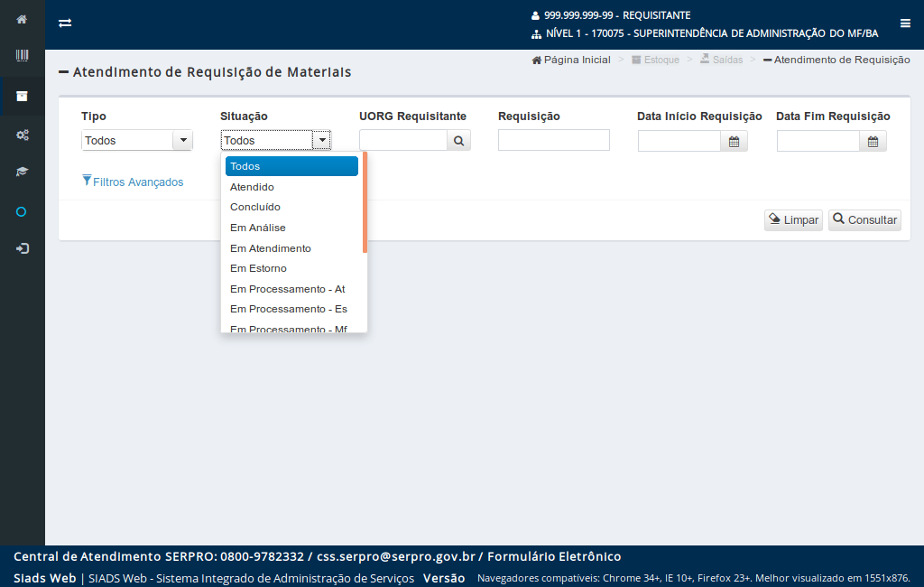This screenshot has height=587, width=924.
Task: Click the user icon beside 999.999.999-99
Action: (535, 16)
